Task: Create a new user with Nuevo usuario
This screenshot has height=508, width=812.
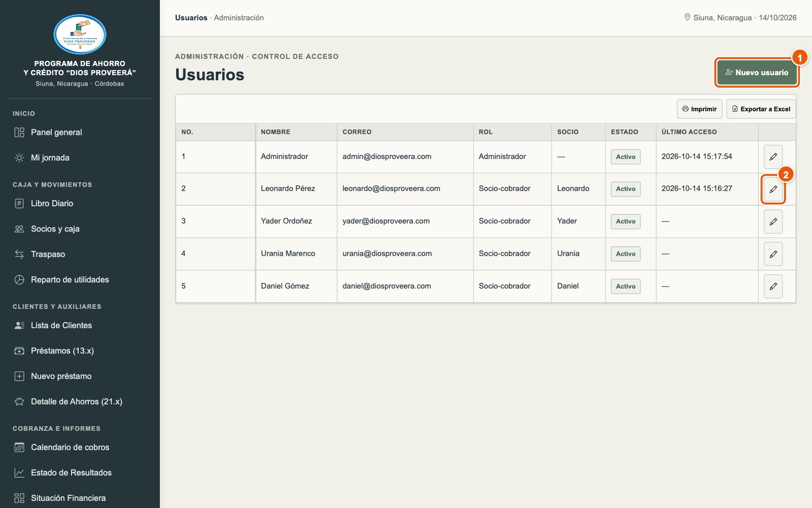Action: coord(757,73)
